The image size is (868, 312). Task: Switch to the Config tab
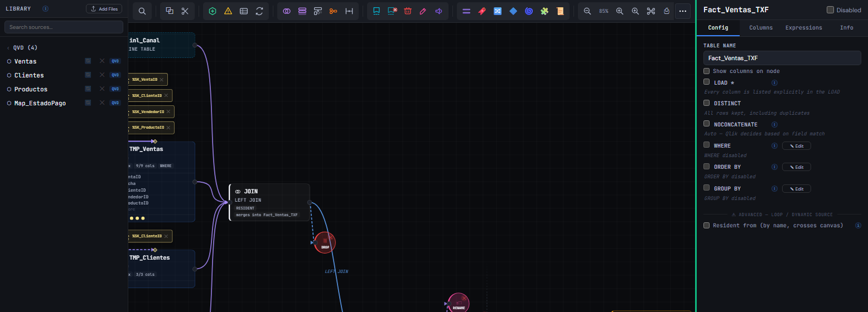click(x=718, y=27)
